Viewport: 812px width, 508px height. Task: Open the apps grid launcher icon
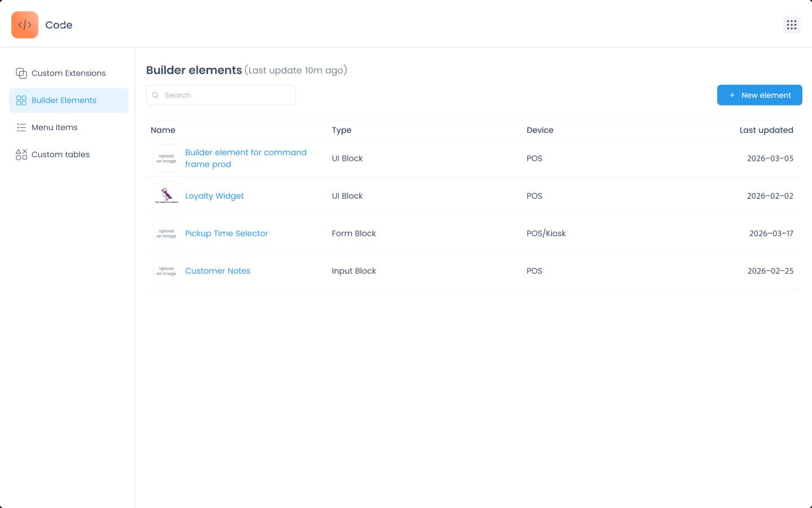792,25
